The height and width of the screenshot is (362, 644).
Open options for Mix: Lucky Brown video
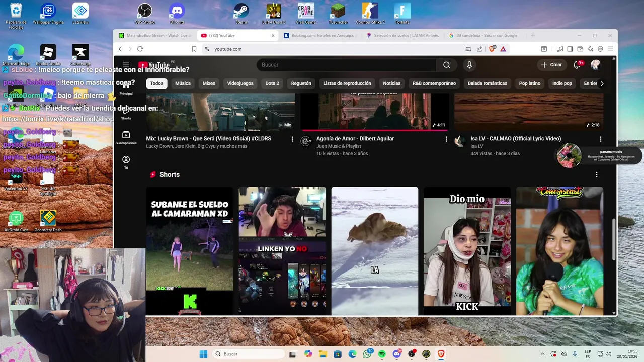(x=292, y=139)
